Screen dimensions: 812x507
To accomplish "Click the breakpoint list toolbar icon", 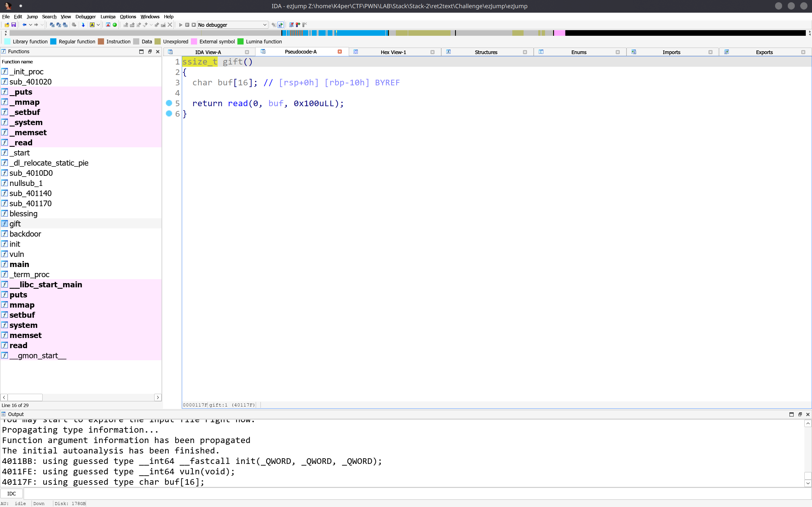I will click(x=291, y=25).
